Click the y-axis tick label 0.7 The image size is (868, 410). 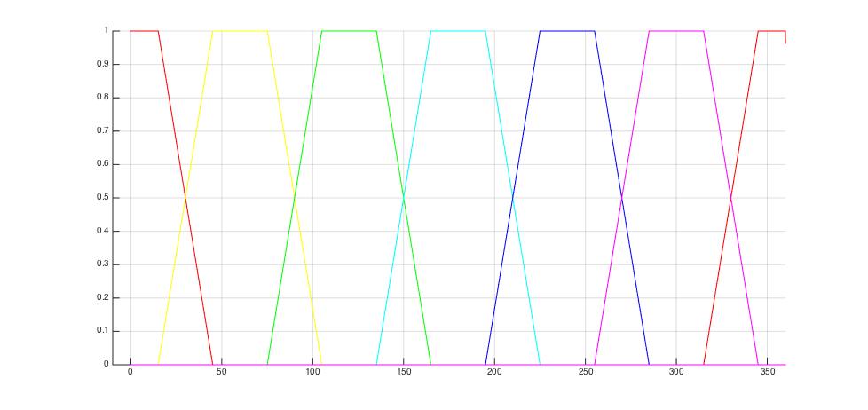click(102, 130)
